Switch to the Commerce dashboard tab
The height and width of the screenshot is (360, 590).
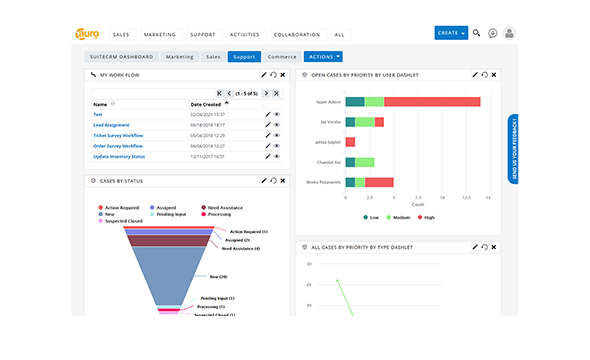[282, 57]
